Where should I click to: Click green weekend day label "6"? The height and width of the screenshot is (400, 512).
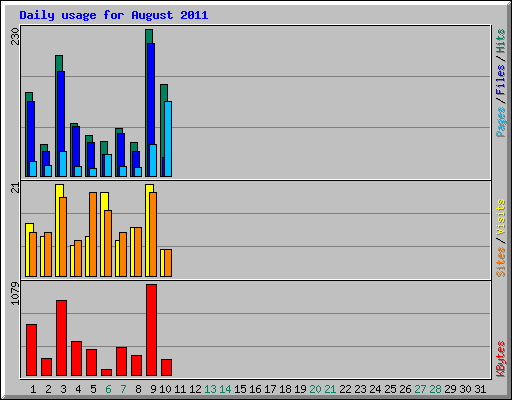[108, 389]
